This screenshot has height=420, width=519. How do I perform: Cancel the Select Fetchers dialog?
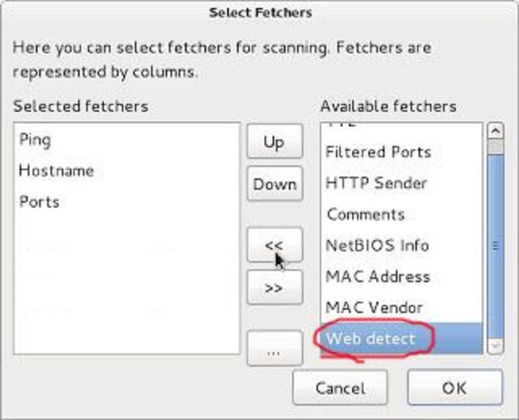(x=339, y=388)
